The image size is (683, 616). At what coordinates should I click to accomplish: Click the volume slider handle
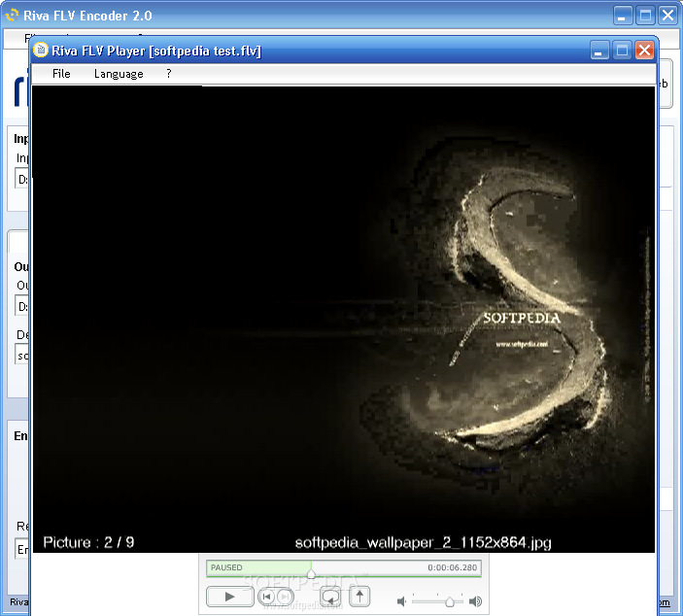point(450,602)
